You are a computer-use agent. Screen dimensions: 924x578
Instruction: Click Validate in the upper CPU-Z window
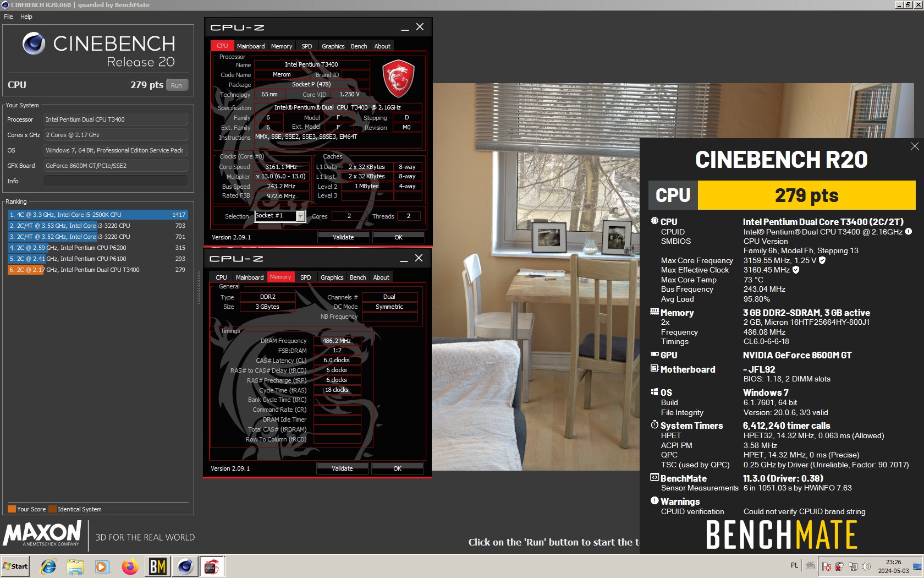click(x=344, y=237)
